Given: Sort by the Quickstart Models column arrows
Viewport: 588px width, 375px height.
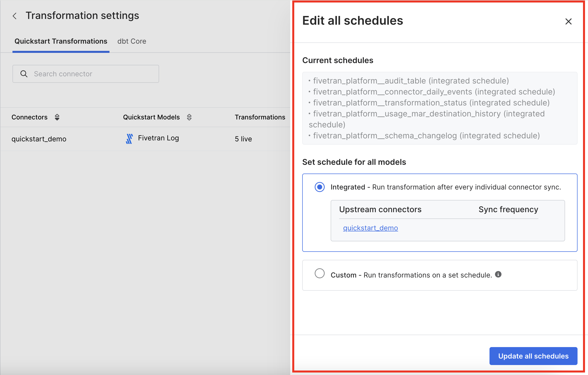Looking at the screenshot, I should [x=189, y=117].
